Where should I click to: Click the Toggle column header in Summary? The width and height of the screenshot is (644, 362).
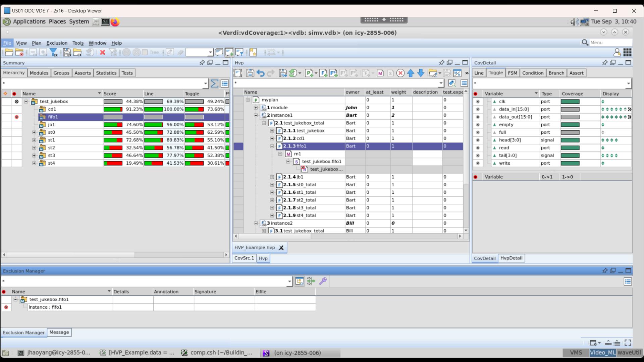pyautogui.click(x=192, y=93)
